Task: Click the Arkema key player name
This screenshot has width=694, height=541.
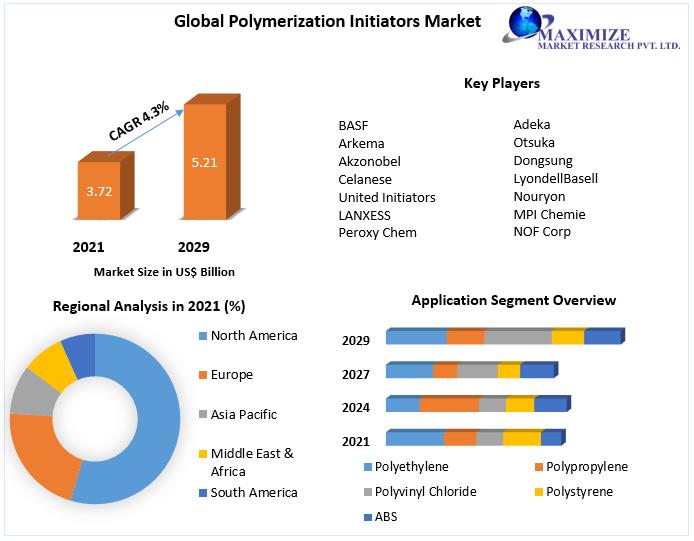Action: point(361,143)
